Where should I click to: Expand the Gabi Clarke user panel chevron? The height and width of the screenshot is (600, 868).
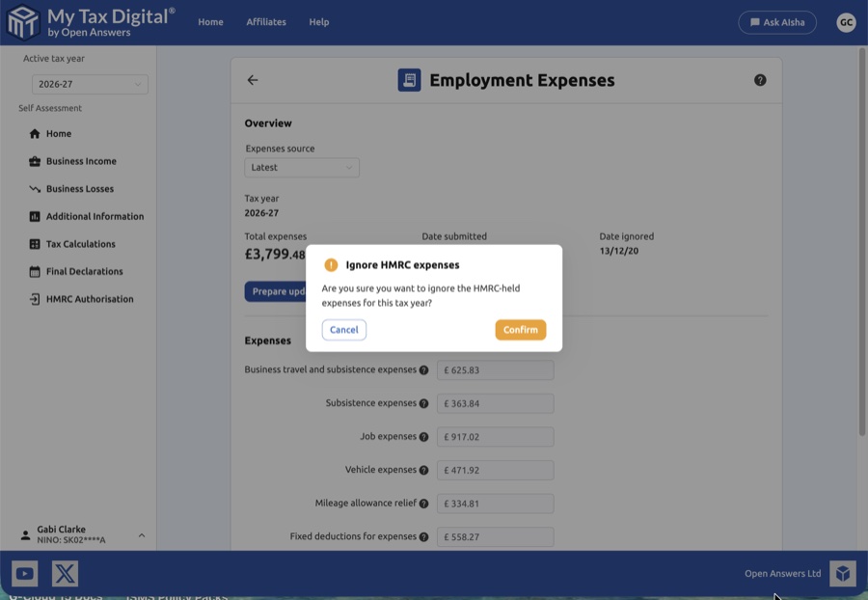coord(142,535)
